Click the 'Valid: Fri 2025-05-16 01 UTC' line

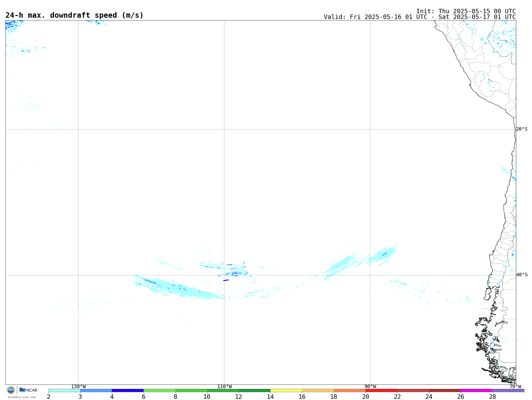420,17
